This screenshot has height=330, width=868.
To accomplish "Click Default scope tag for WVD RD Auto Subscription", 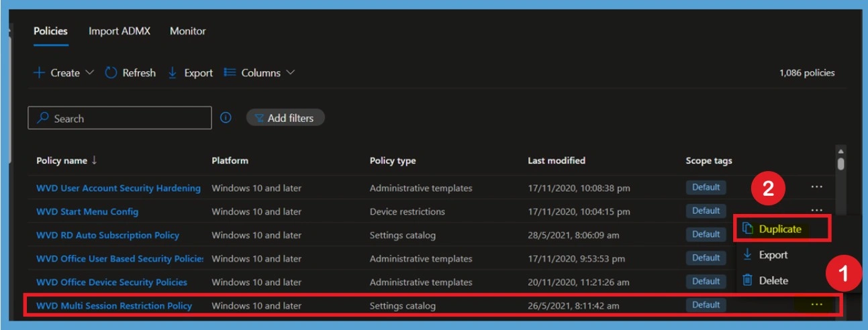I will pyautogui.click(x=706, y=234).
